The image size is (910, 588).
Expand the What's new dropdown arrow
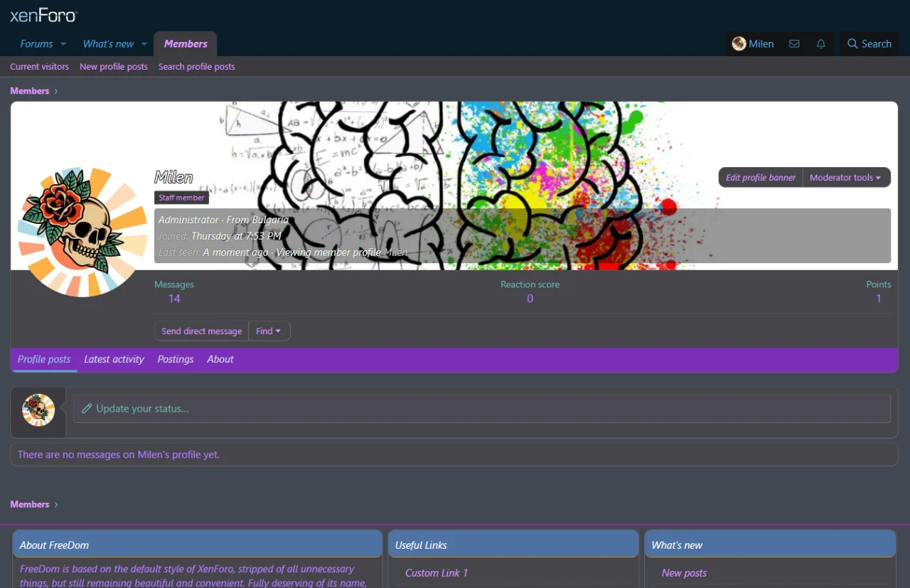[x=144, y=44]
